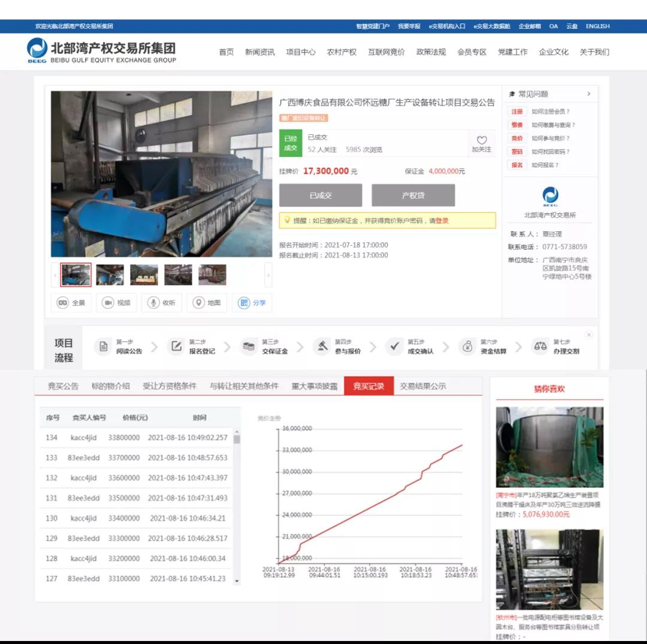Select the second image thumbnail
This screenshot has width=647, height=644.
[x=110, y=275]
